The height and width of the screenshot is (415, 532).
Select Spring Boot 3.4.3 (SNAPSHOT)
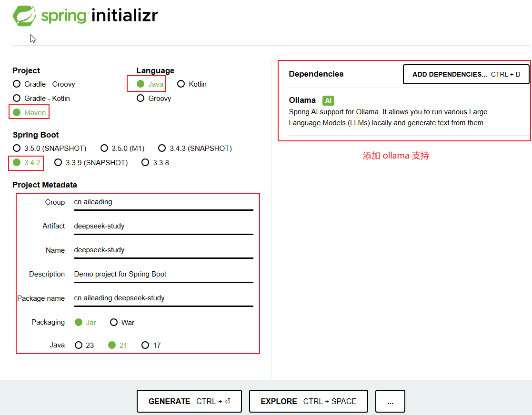click(195, 148)
